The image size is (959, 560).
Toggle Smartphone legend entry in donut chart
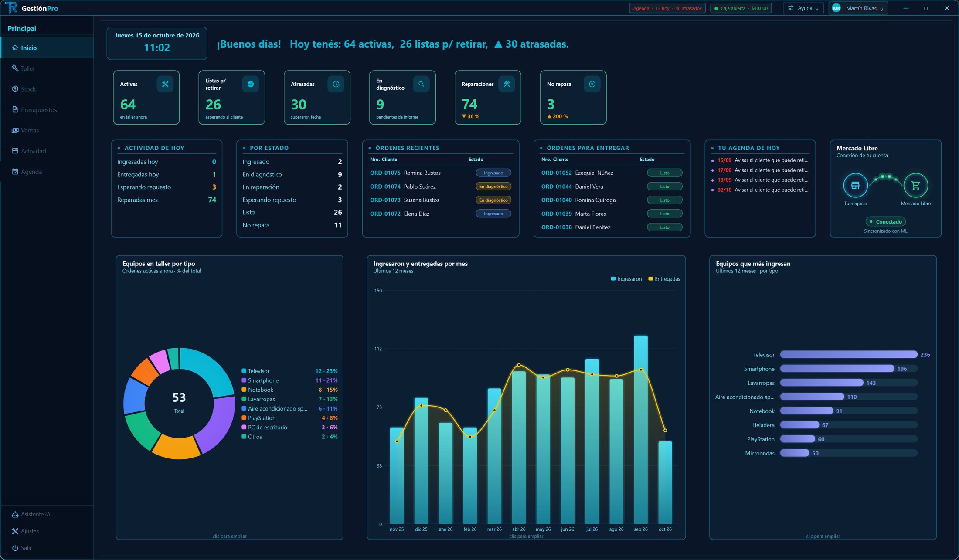tap(289, 380)
